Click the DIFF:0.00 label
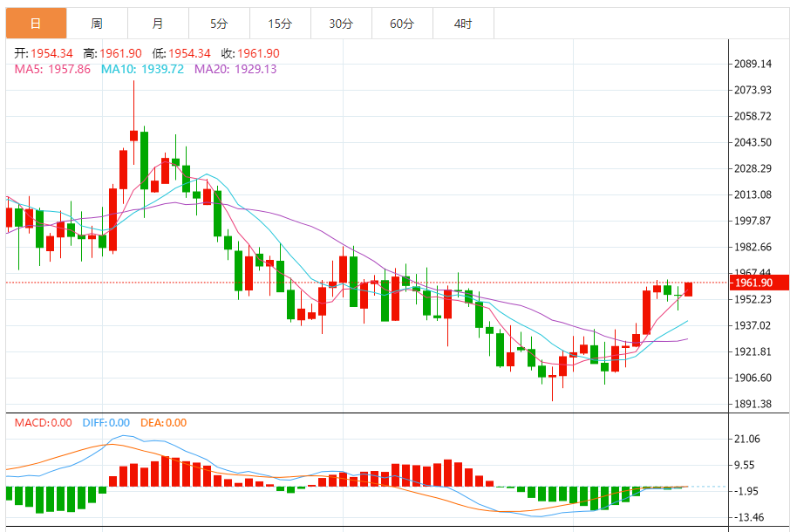This screenshot has width=797, height=532. pyautogui.click(x=106, y=423)
